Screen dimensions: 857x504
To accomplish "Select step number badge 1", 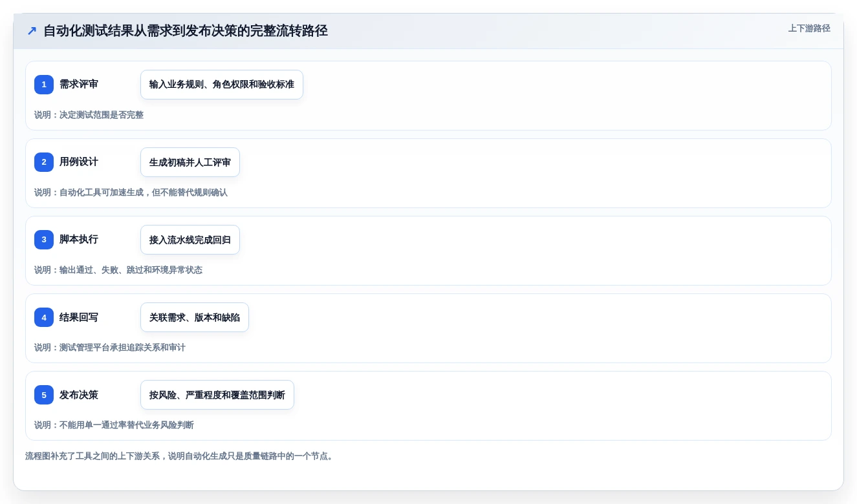I will pos(44,85).
